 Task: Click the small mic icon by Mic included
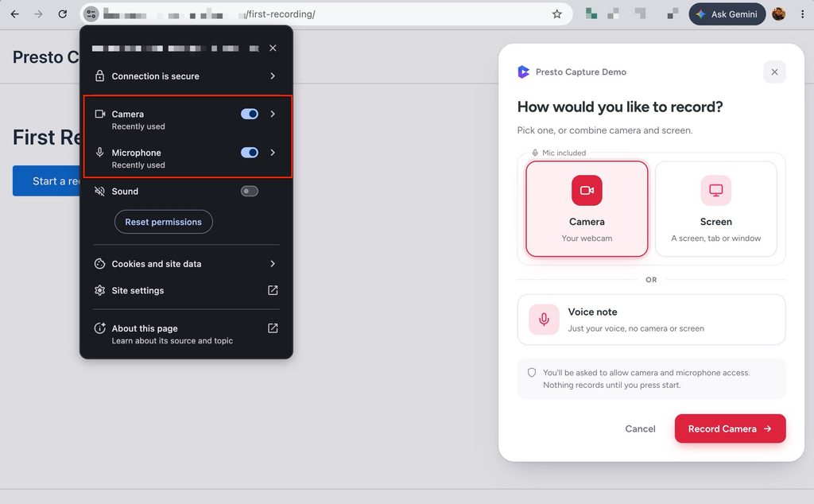click(x=535, y=153)
